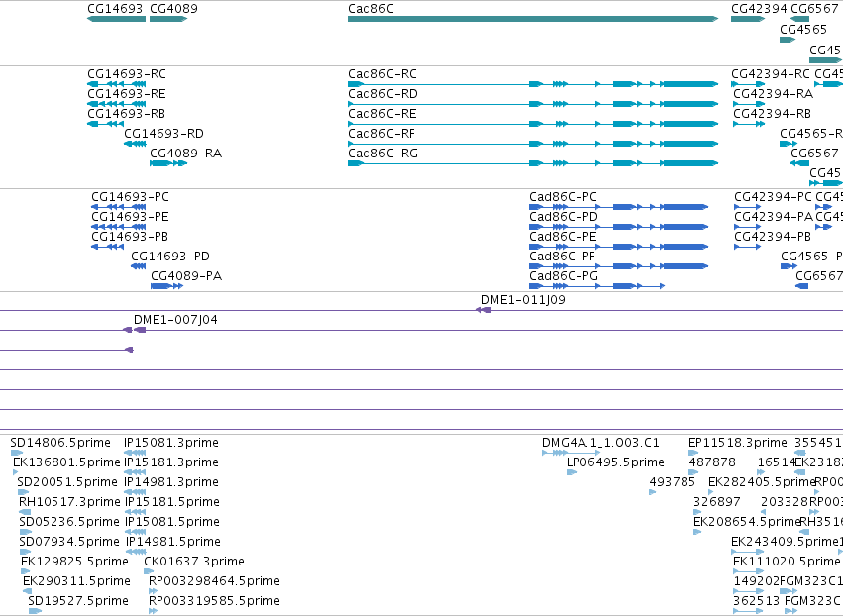Click the CG4089 gene arrow
Screen dimensions: 843x616
168,19
